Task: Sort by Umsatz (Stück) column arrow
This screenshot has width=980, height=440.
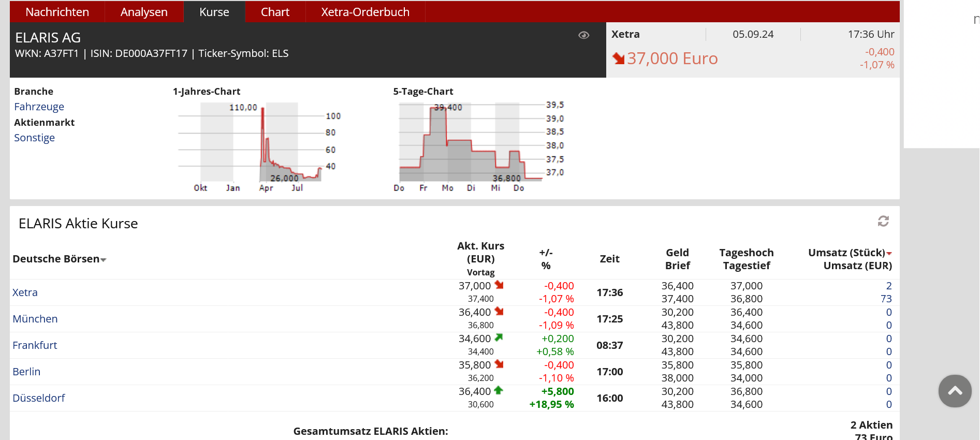Action: tap(889, 254)
